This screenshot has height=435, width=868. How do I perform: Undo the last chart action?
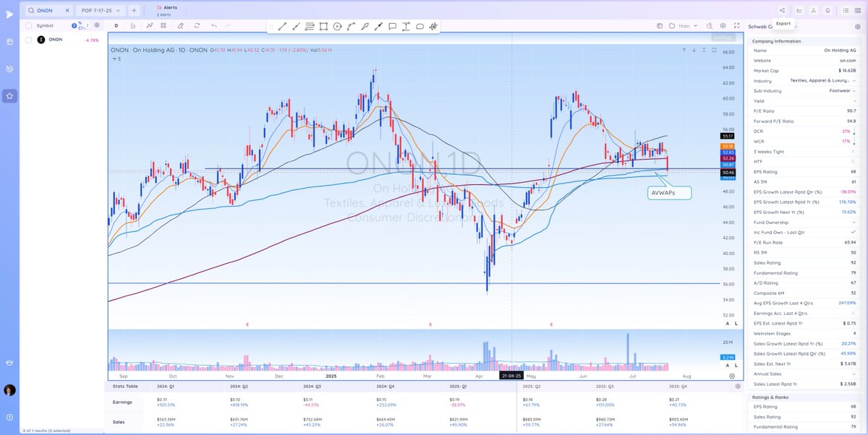pyautogui.click(x=214, y=25)
